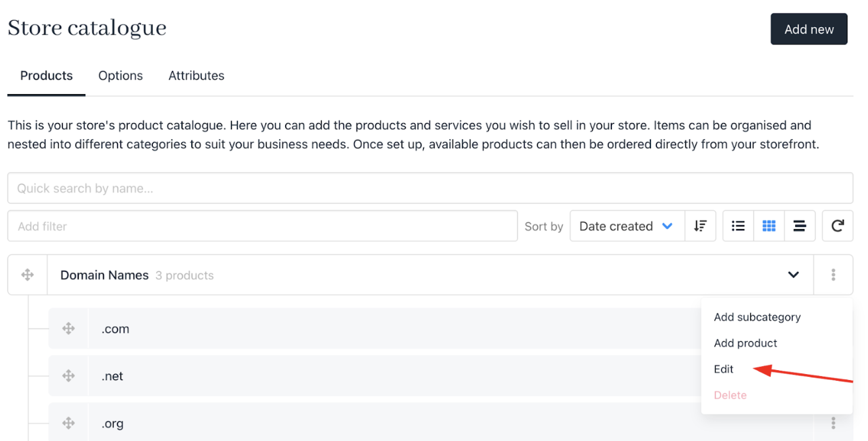The height and width of the screenshot is (441, 868).
Task: Choose the compact rows view icon
Action: pyautogui.click(x=799, y=226)
